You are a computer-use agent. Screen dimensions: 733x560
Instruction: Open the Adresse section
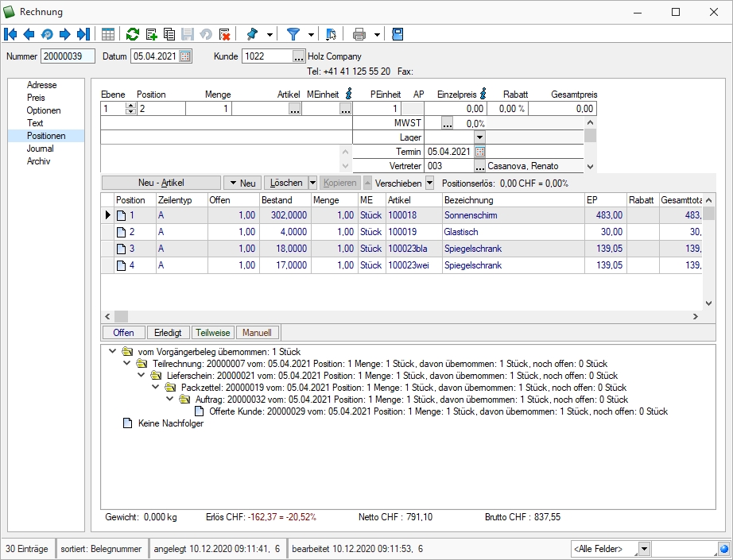[x=41, y=85]
